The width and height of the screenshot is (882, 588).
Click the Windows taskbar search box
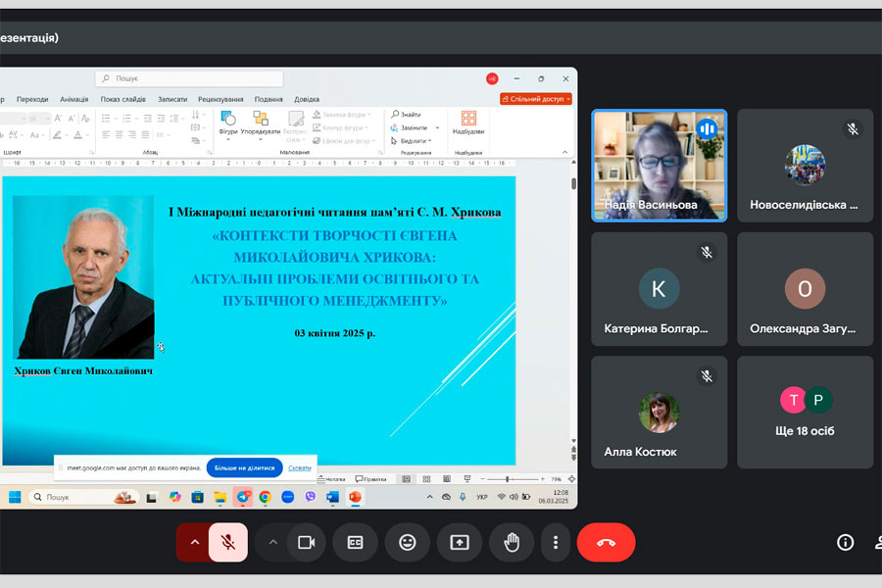tap(83, 497)
